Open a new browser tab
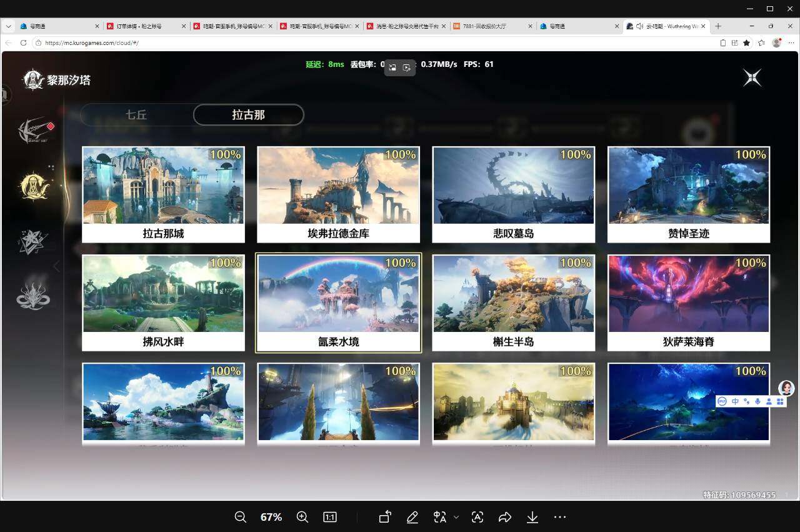 pos(718,26)
